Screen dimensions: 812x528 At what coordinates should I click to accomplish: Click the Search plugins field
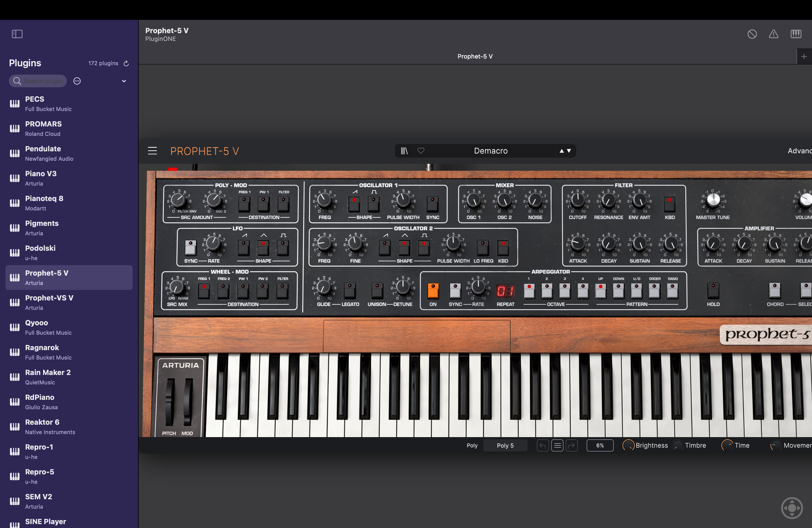coord(38,81)
